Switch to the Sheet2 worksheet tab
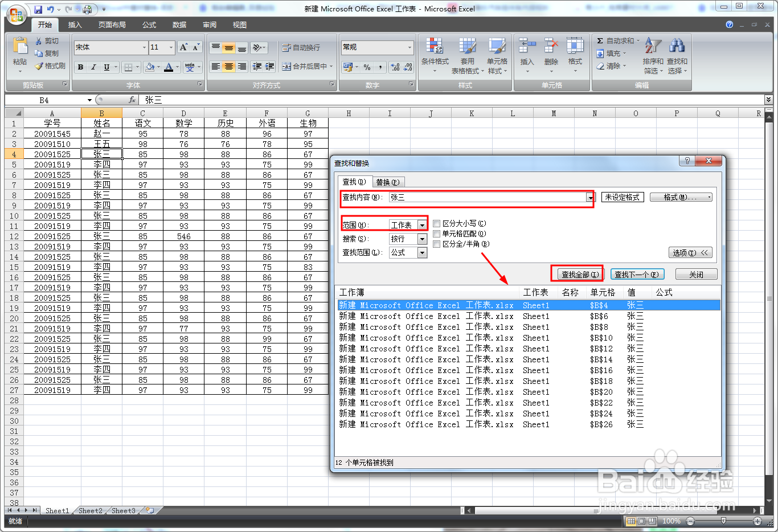Viewport: 778px width, 532px height. coord(91,510)
